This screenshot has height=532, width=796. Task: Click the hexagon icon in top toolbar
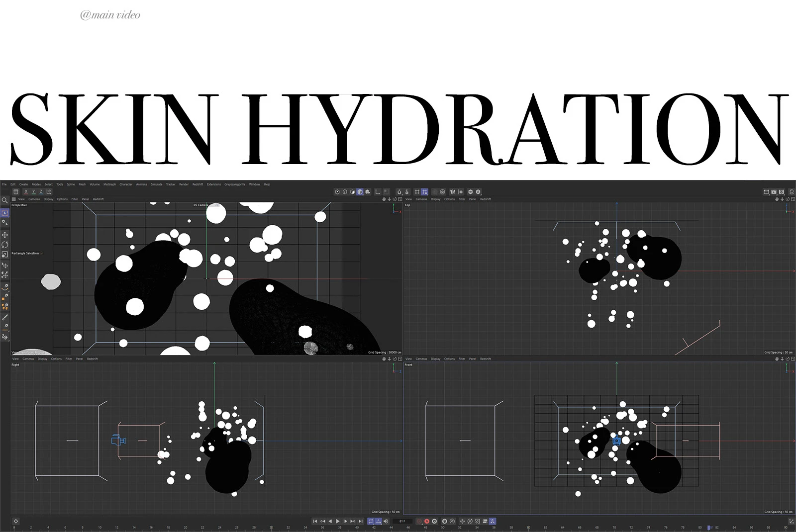(471, 192)
